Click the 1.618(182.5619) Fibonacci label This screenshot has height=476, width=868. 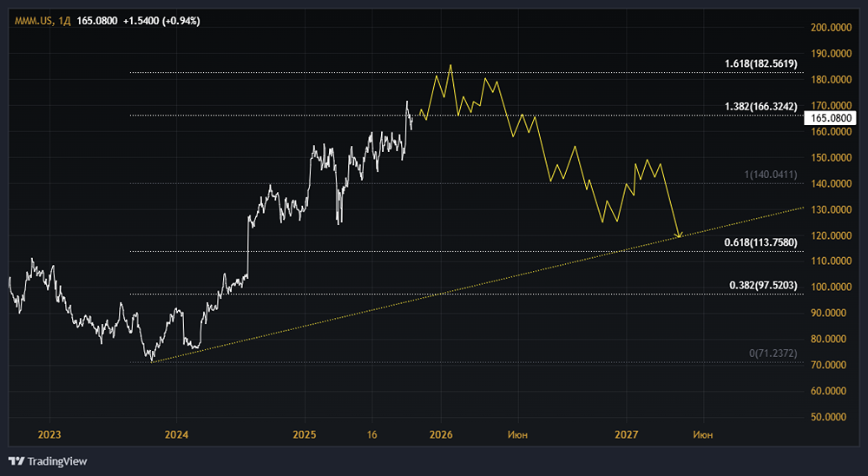pyautogui.click(x=760, y=63)
